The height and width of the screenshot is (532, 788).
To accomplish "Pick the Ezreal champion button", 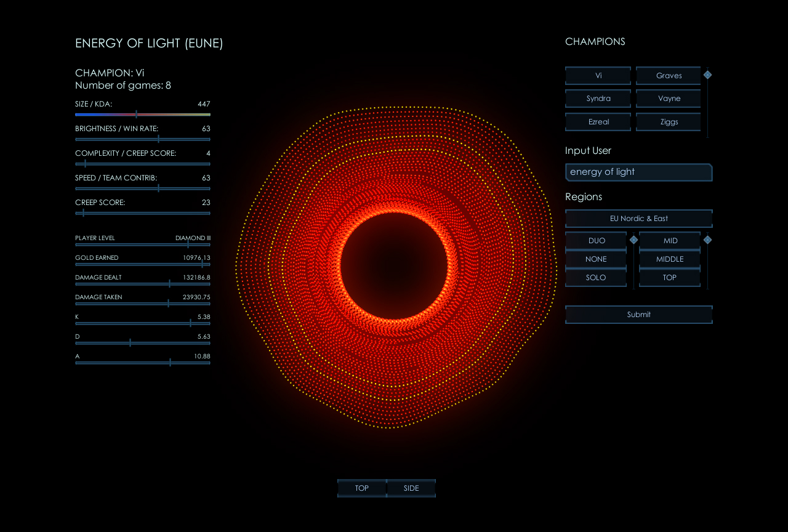I will tap(598, 122).
